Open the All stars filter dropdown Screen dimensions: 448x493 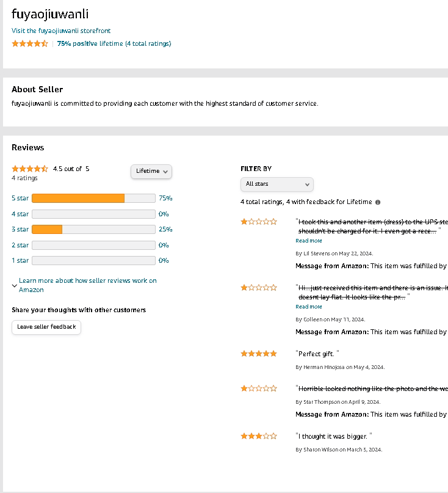[x=276, y=184]
